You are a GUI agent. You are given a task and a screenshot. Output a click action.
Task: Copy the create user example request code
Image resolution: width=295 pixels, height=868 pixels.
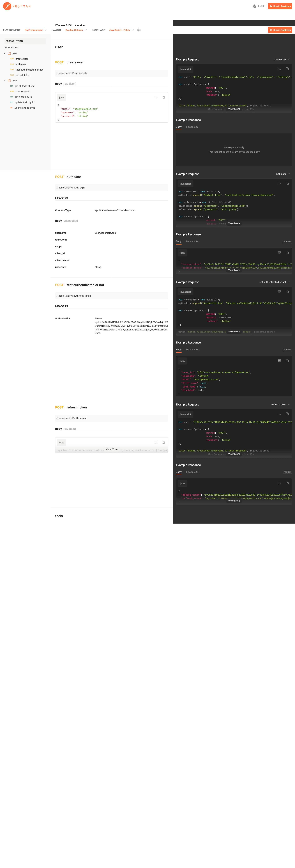[287, 69]
